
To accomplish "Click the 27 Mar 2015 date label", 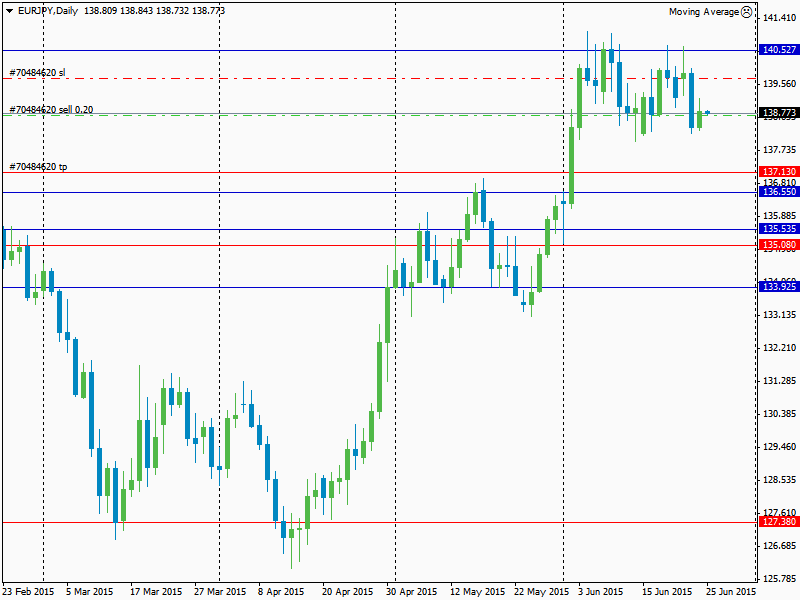I will click(220, 592).
